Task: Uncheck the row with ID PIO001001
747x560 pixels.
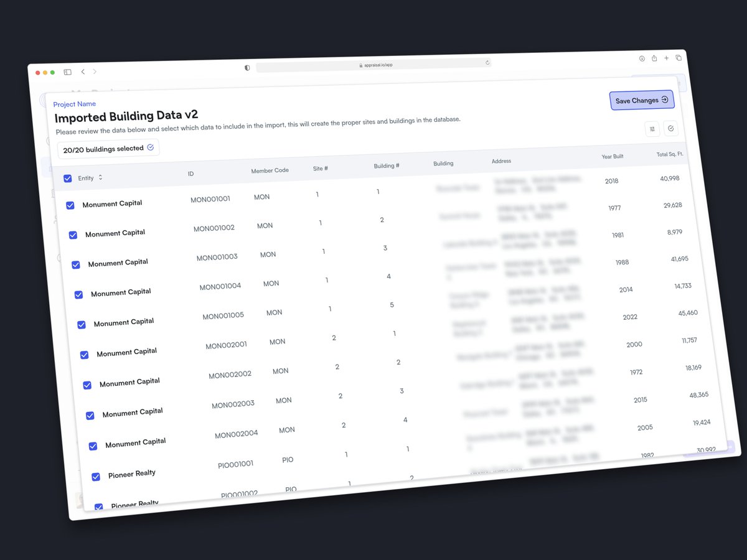Action: (x=96, y=477)
